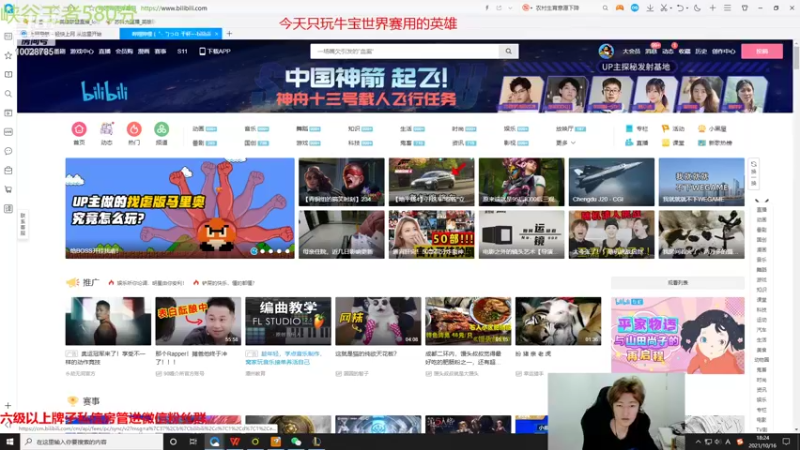Expand address bar dropdown chevron
This screenshot has height=450, width=800.
pos(510,8)
